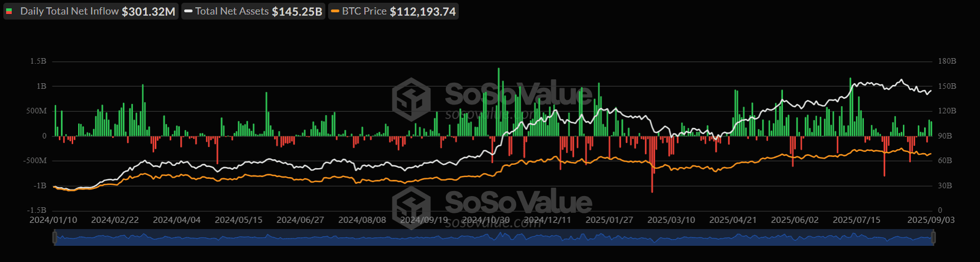Click the lower SoSoValue watermark logo
This screenshot has height=262, width=980.
coord(411,207)
